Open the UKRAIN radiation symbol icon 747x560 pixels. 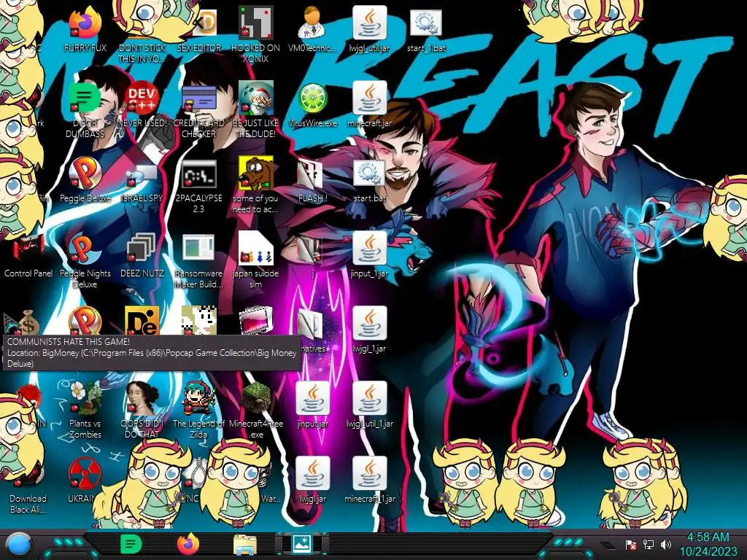[x=85, y=473]
